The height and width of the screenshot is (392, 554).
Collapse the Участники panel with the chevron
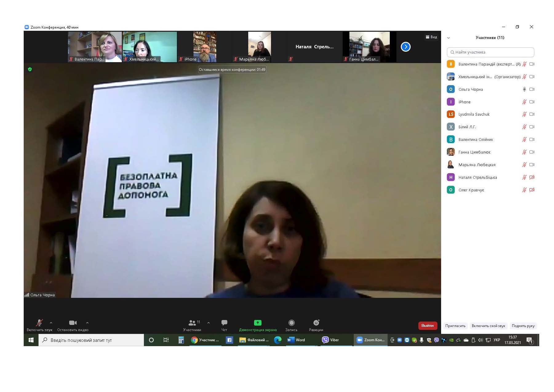point(448,38)
